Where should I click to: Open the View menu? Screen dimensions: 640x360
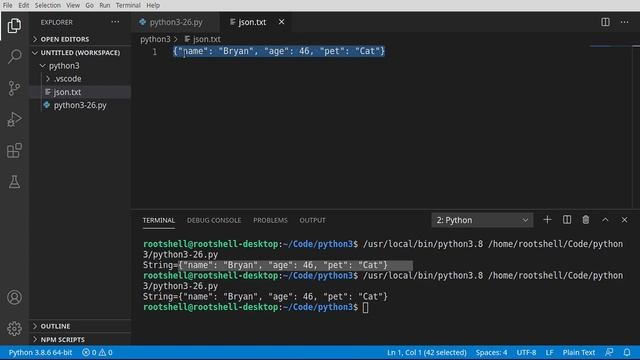pos(73,5)
